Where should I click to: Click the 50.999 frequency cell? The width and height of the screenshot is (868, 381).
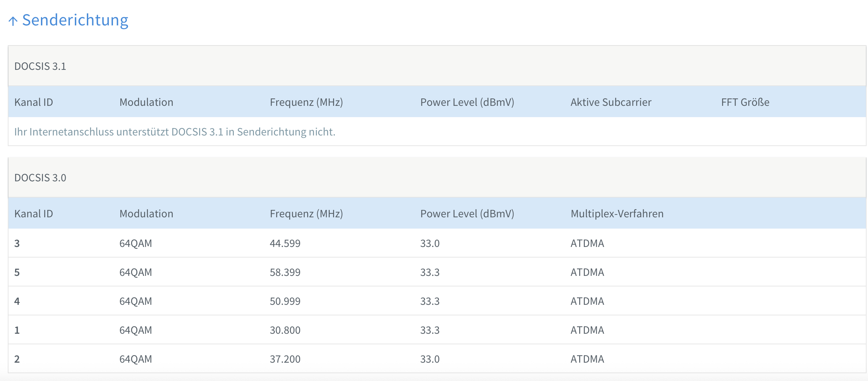click(x=285, y=301)
